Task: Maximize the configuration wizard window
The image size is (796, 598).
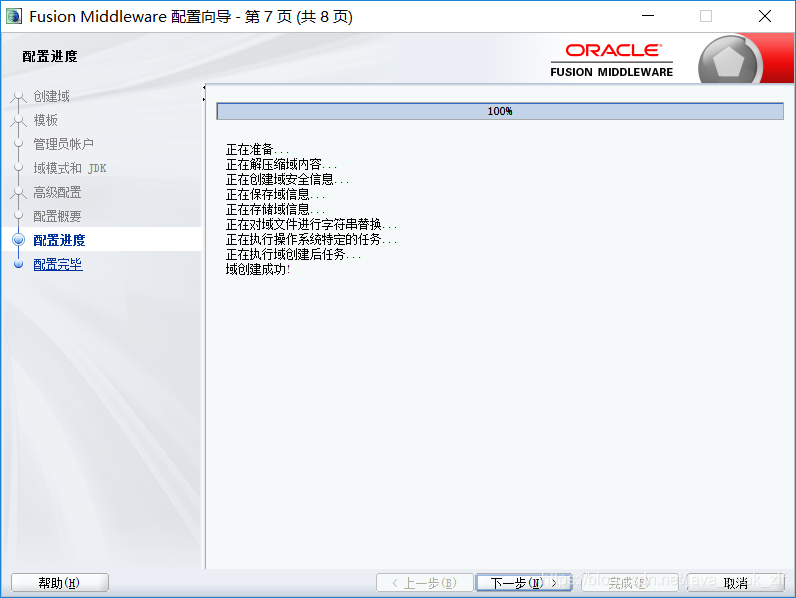Action: [706, 16]
